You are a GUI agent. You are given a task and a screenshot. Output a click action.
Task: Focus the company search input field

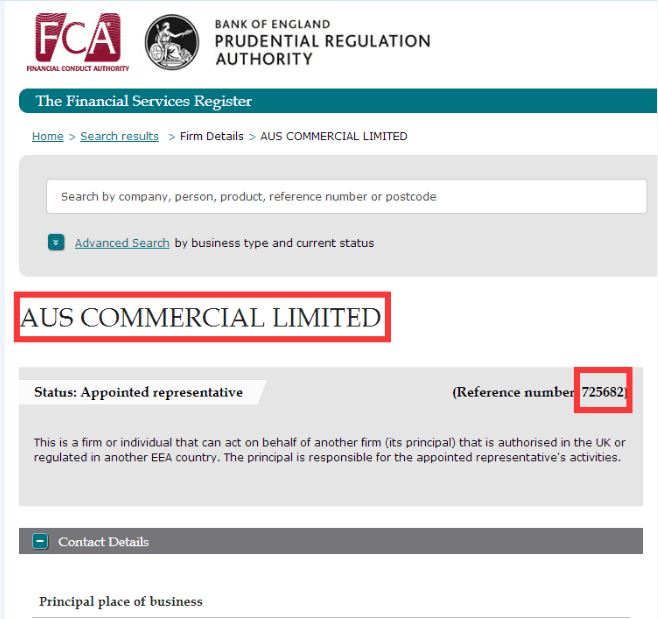[x=346, y=196]
